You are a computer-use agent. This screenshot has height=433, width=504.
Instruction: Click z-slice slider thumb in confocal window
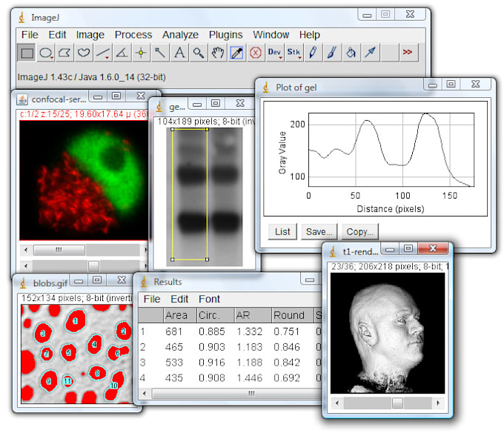point(93,266)
